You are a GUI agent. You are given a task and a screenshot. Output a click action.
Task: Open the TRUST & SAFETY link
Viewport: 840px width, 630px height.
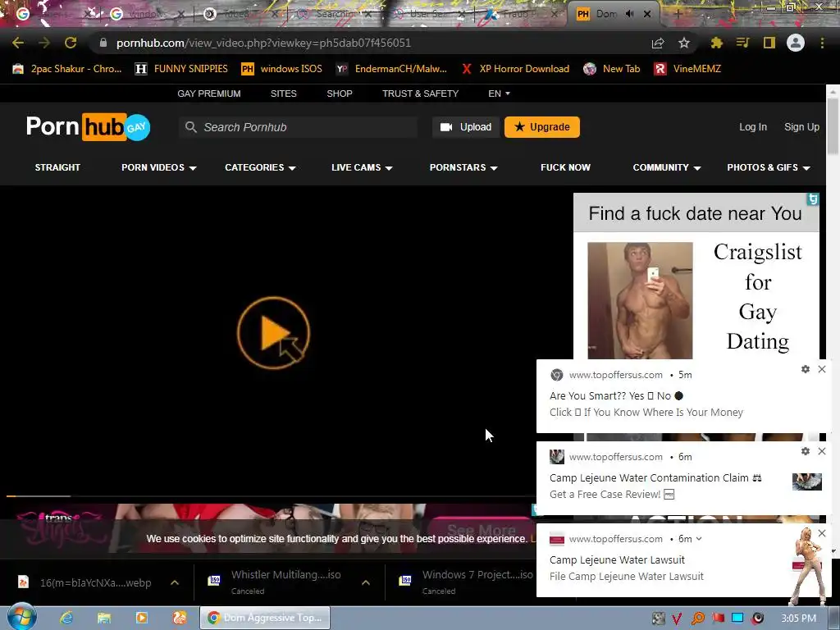421,94
